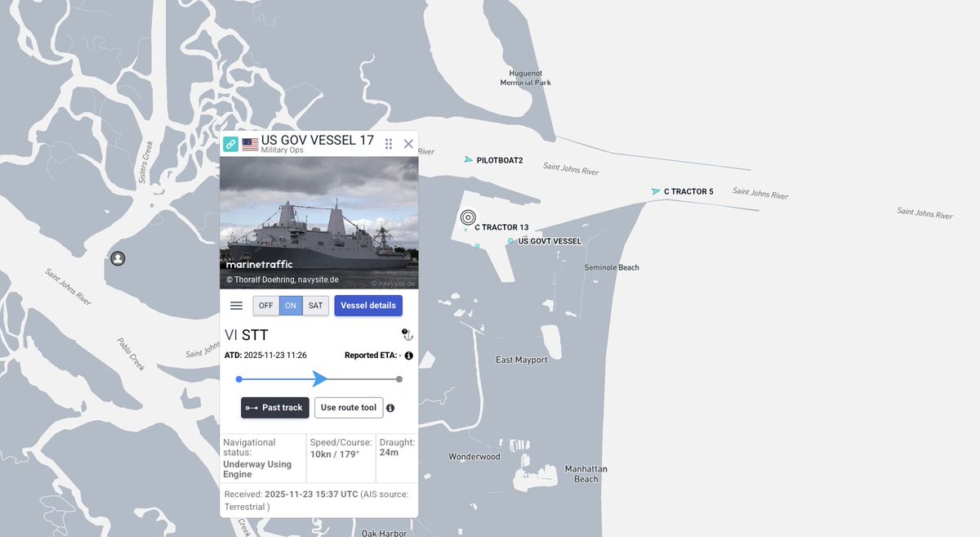Click the grey end dot of voyage progress
The height and width of the screenshot is (537, 980).
click(399, 379)
